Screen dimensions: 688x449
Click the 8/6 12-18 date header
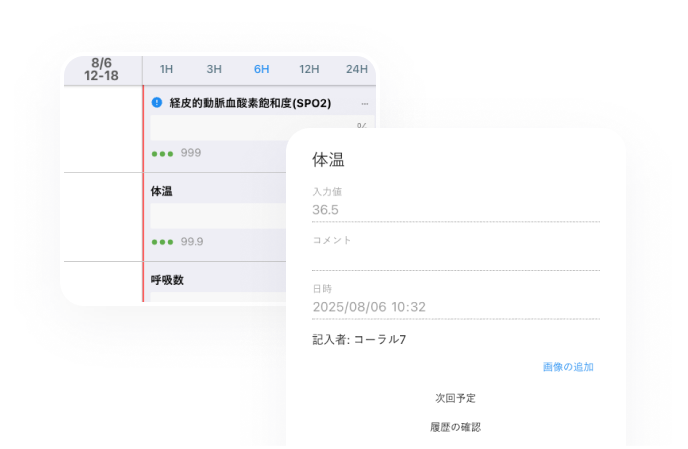[x=103, y=69]
